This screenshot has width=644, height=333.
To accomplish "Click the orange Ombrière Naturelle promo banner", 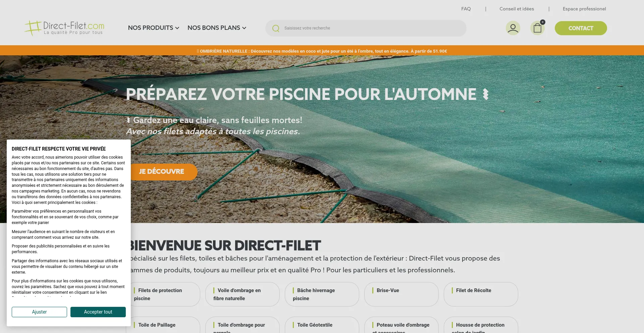I will (x=322, y=51).
